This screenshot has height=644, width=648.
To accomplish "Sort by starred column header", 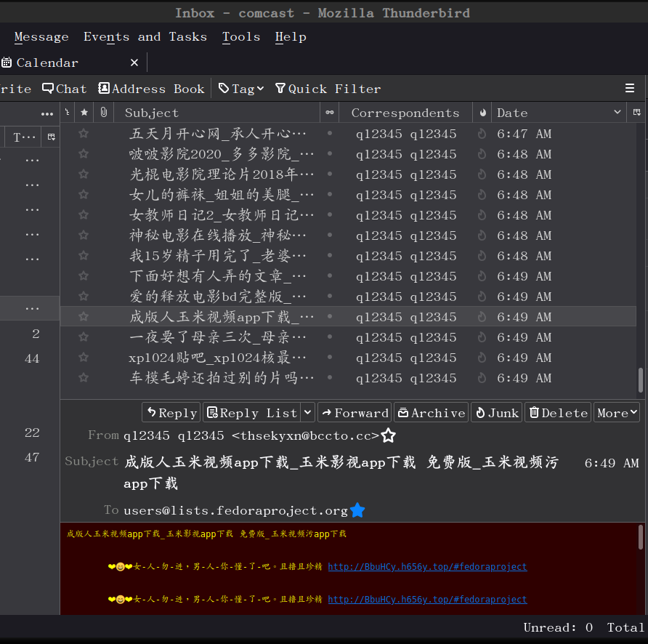I will pos(84,113).
